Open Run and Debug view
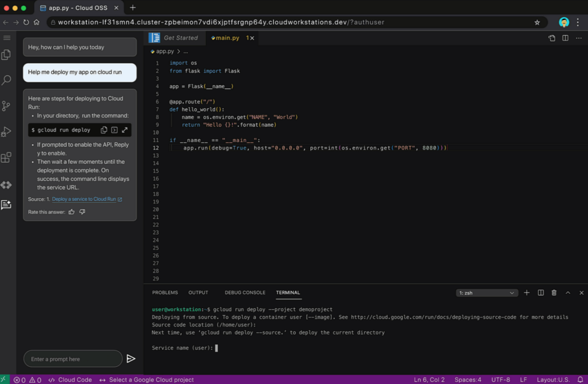588x384 pixels. (6, 132)
